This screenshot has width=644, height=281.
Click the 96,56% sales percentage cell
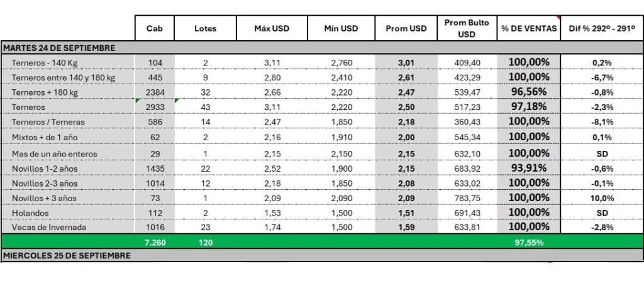tap(529, 92)
